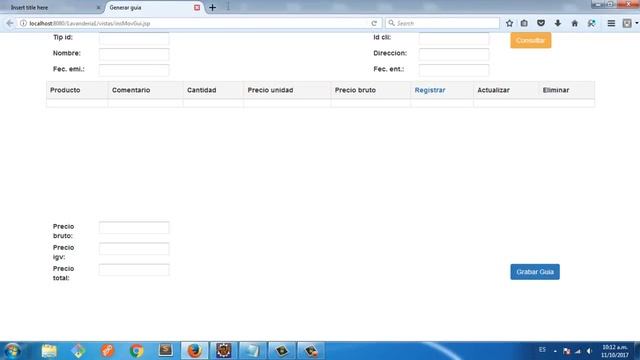Viewport: 640px width, 360px height.
Task: Click the Fec. ent. input field
Action: pos(454,70)
